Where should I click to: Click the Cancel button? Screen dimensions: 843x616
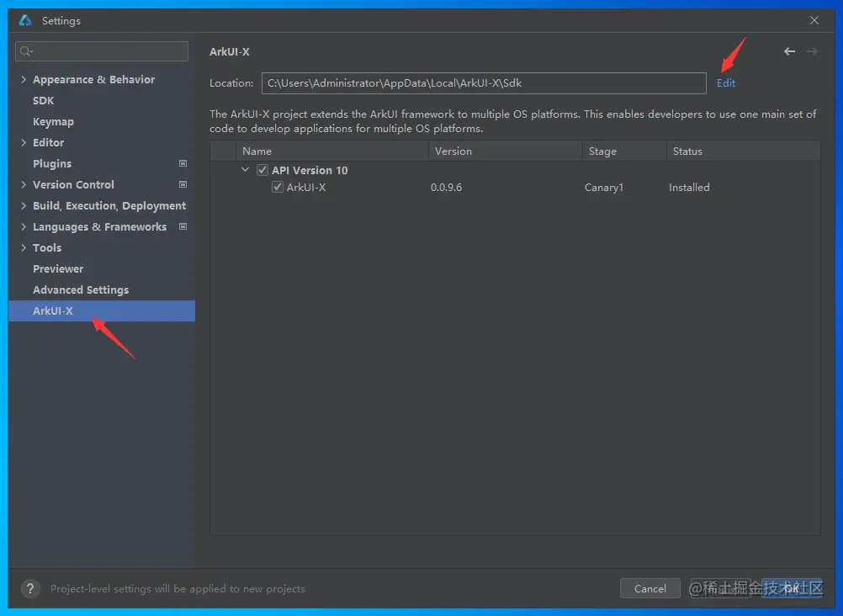(x=650, y=588)
